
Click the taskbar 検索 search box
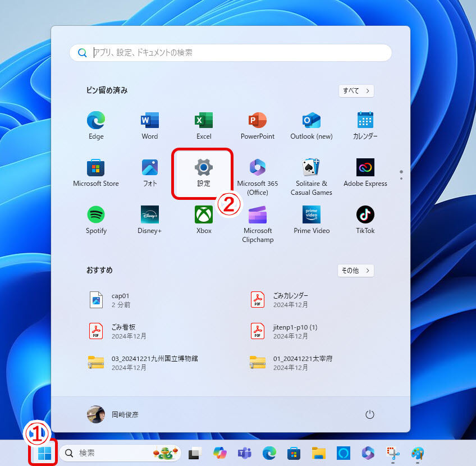tap(120, 453)
